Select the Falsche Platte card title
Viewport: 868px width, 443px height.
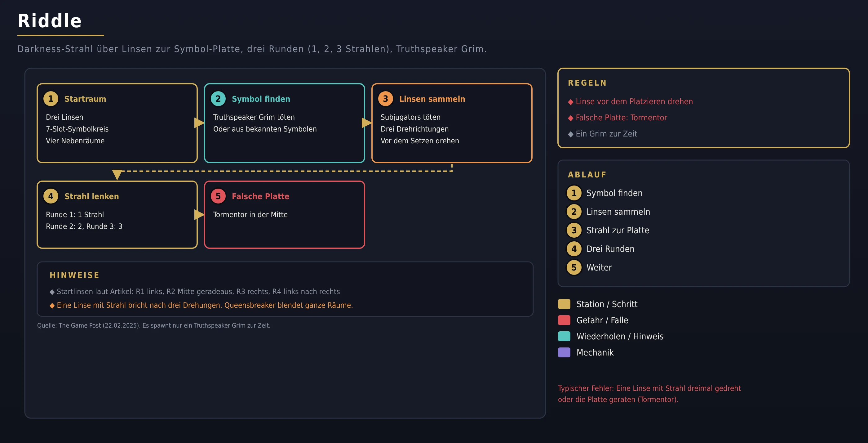coord(260,196)
